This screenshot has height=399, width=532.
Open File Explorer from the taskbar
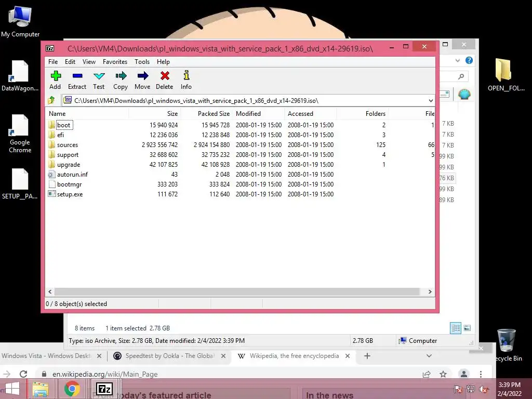(x=41, y=389)
